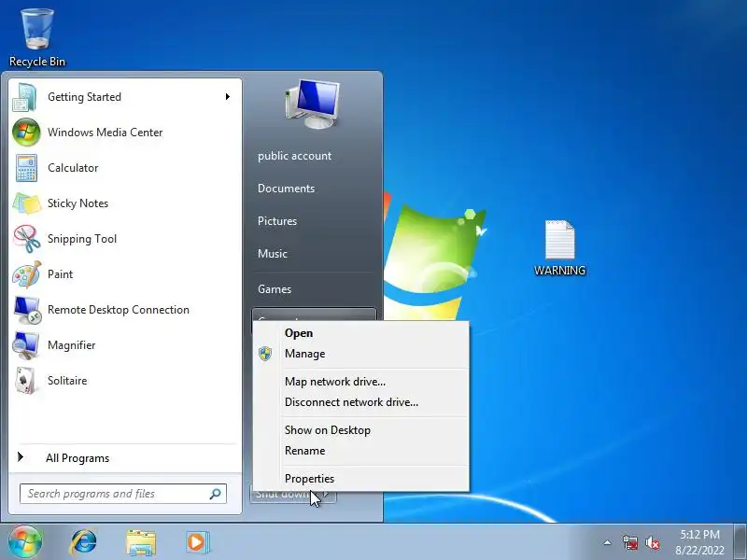The image size is (747, 560).
Task: Choose Map network drive...
Action: pos(361,382)
